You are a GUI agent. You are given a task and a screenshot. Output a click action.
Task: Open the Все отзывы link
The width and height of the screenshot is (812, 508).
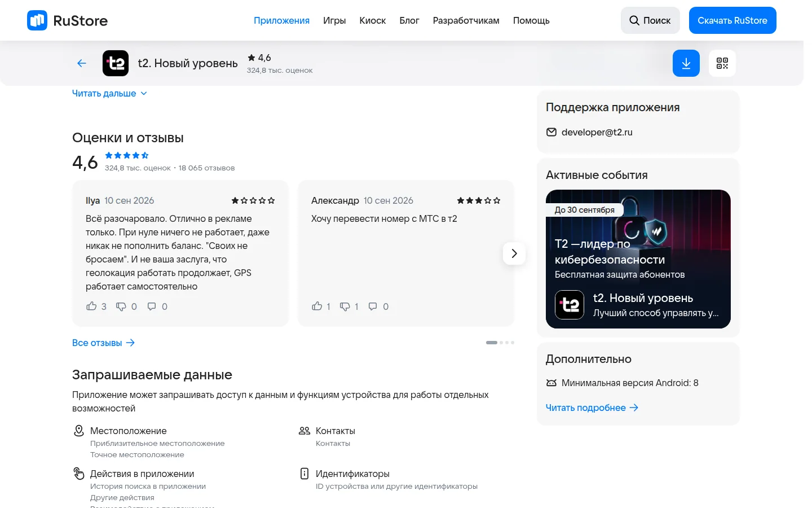point(104,343)
